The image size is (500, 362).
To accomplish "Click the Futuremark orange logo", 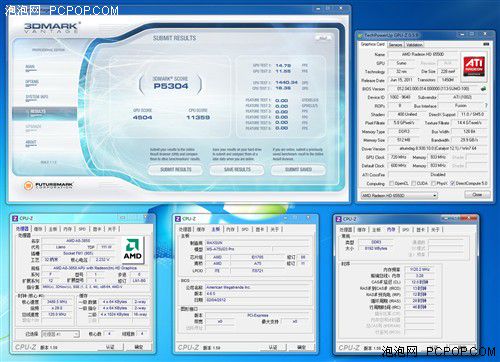I will pyautogui.click(x=28, y=185).
